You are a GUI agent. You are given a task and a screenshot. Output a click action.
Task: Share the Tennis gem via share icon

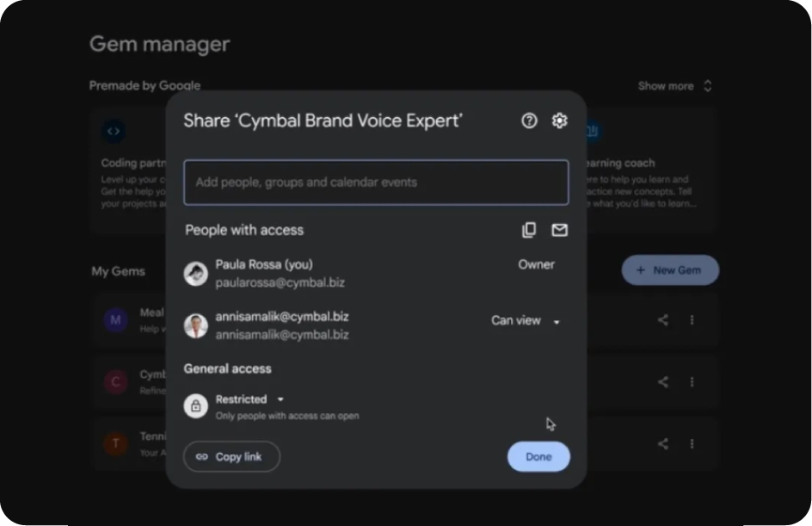coord(663,443)
